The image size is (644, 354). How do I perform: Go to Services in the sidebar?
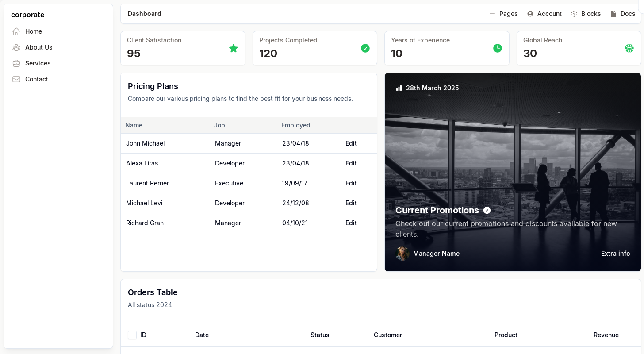[38, 63]
